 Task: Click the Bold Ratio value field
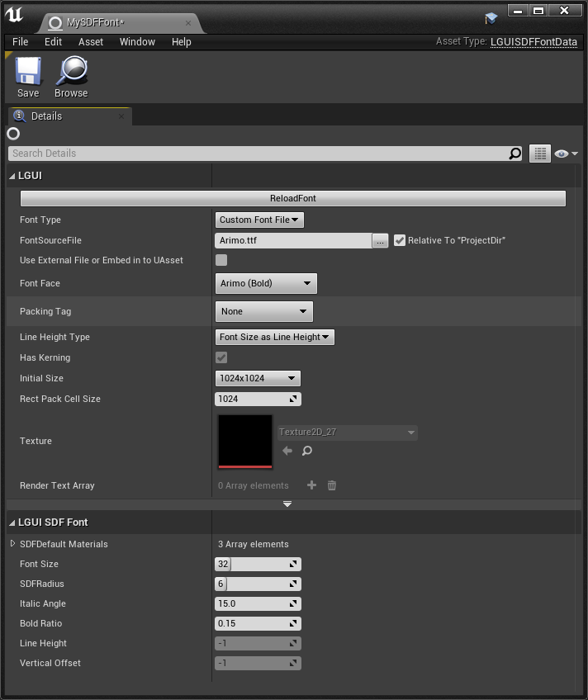click(x=258, y=623)
